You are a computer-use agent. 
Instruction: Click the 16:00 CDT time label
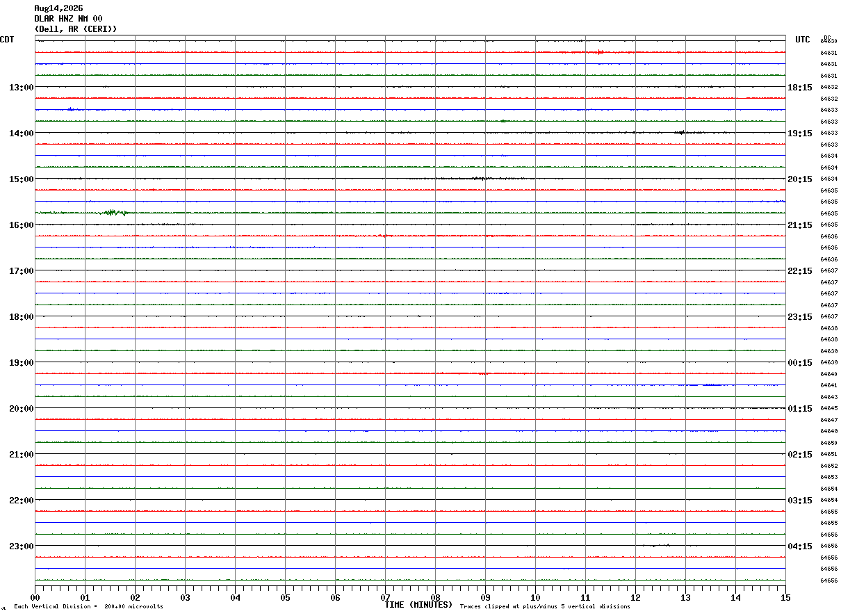pyautogui.click(x=22, y=225)
